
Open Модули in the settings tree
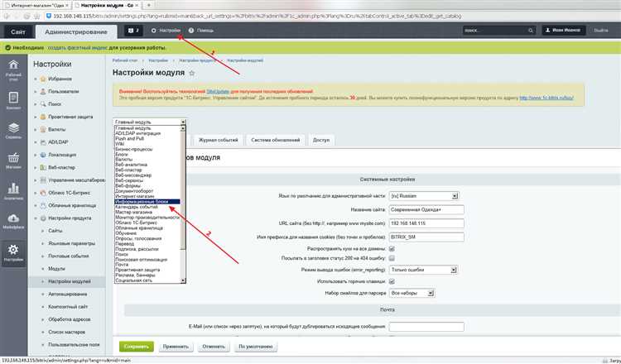[56, 269]
